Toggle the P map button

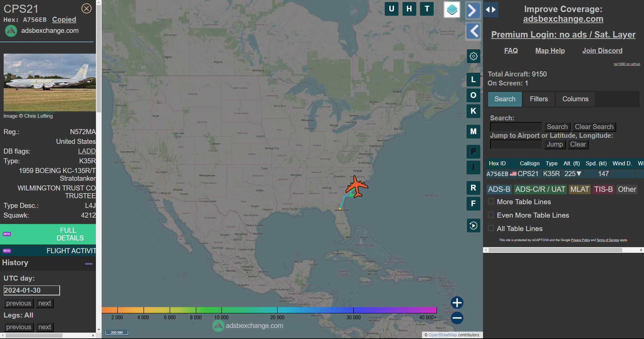point(474,152)
